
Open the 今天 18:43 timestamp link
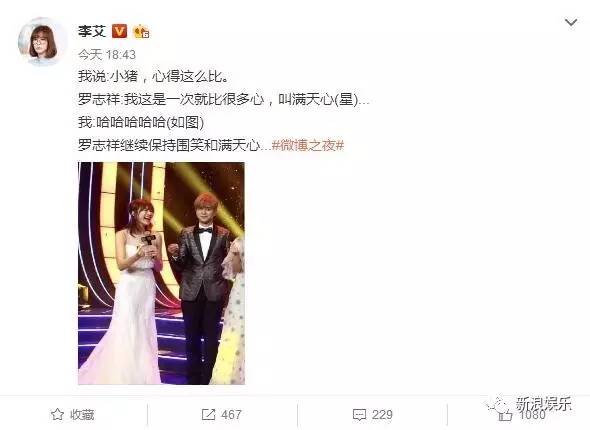click(x=107, y=55)
